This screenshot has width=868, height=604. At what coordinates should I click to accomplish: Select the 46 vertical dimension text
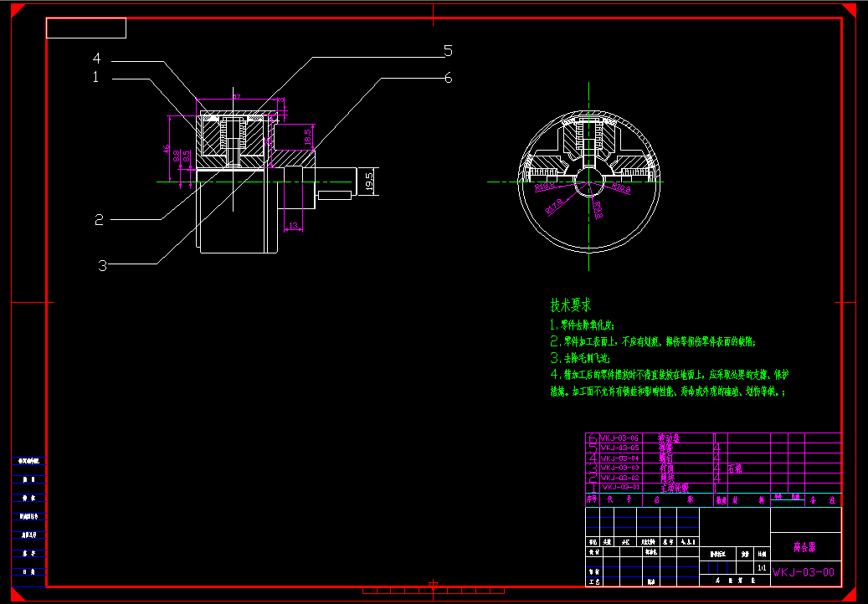pyautogui.click(x=166, y=148)
